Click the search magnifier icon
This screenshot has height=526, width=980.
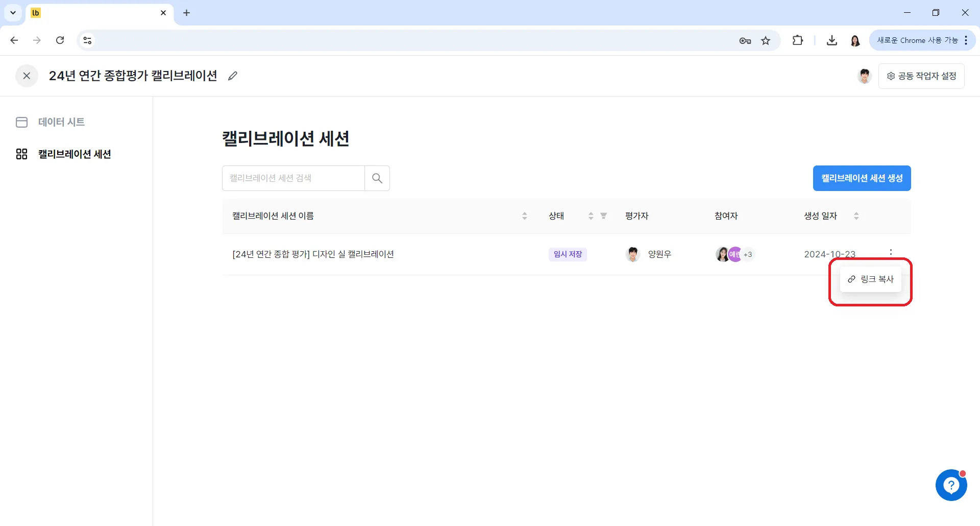pos(377,178)
